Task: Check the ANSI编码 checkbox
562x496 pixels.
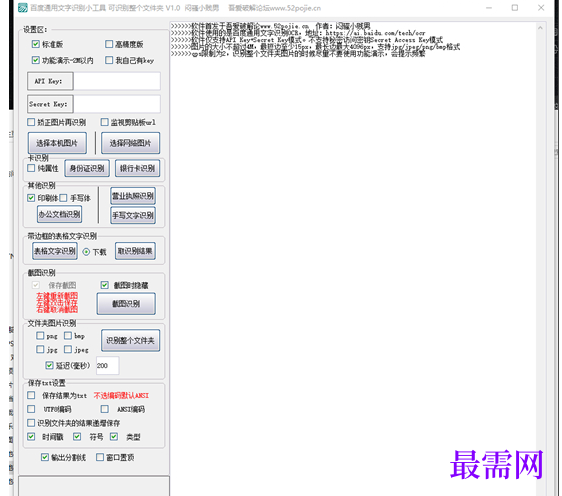Action: (104, 409)
